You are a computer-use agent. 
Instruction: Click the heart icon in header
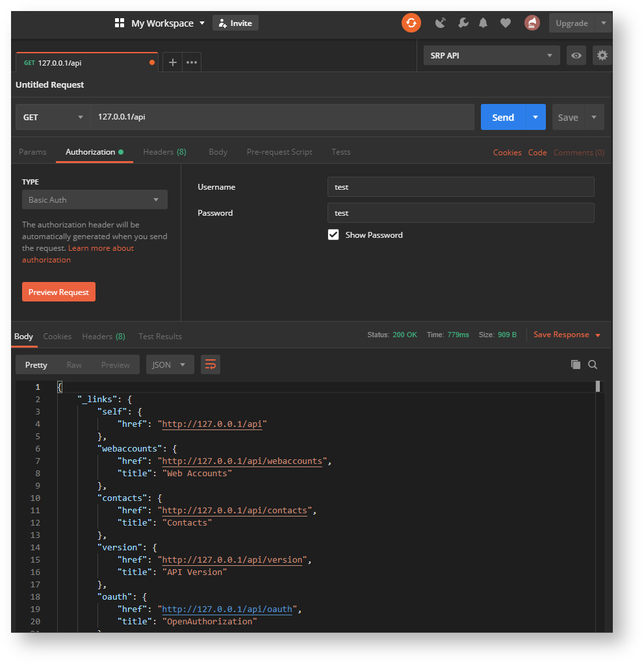pos(505,23)
